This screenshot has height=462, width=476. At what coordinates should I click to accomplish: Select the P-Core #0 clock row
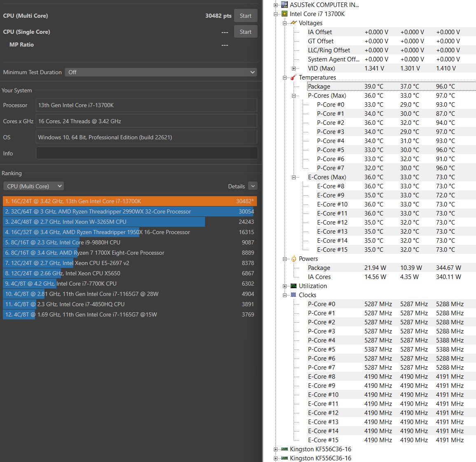coord(391,304)
